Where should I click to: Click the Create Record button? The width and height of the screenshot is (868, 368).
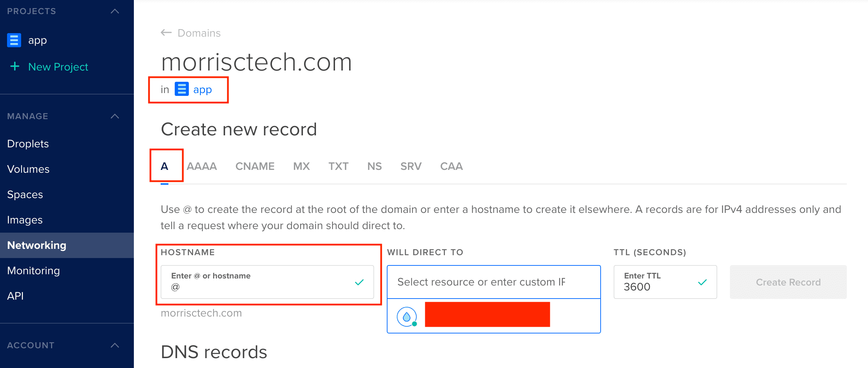[x=788, y=282]
